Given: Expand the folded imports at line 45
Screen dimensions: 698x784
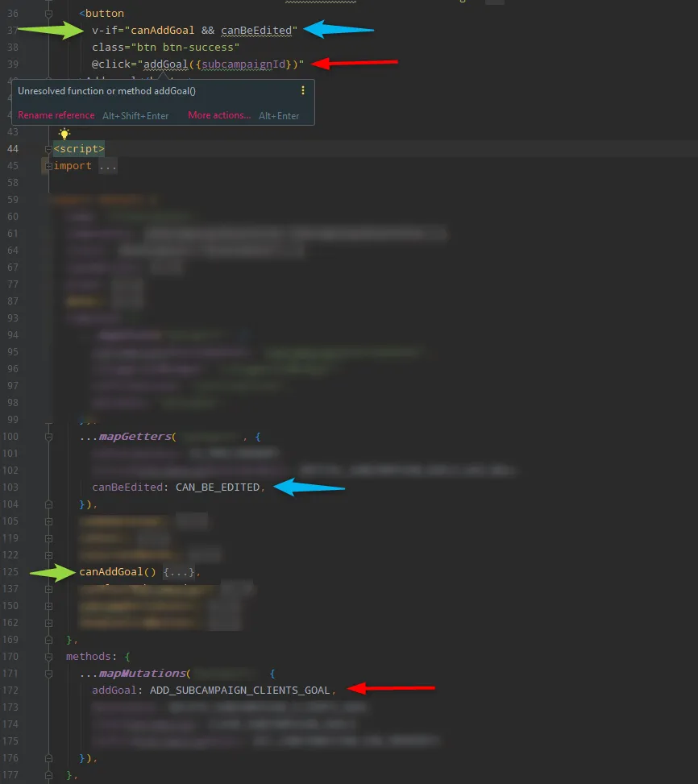Looking at the screenshot, I should coord(48,166).
